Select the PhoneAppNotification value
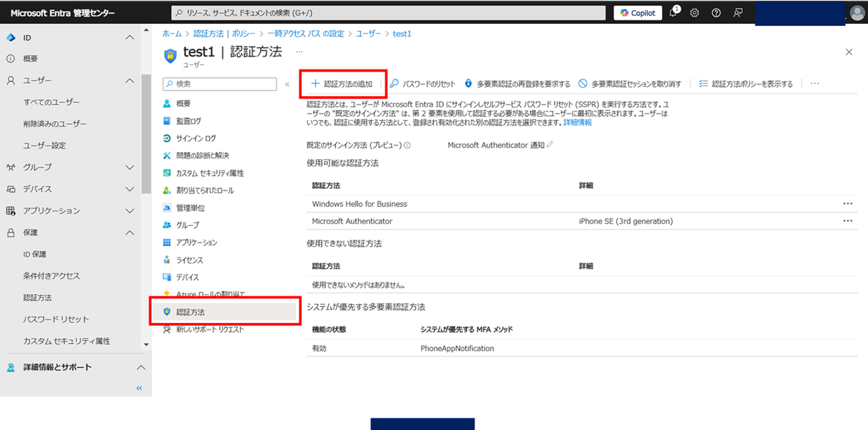The image size is (868, 430). pyautogui.click(x=457, y=348)
